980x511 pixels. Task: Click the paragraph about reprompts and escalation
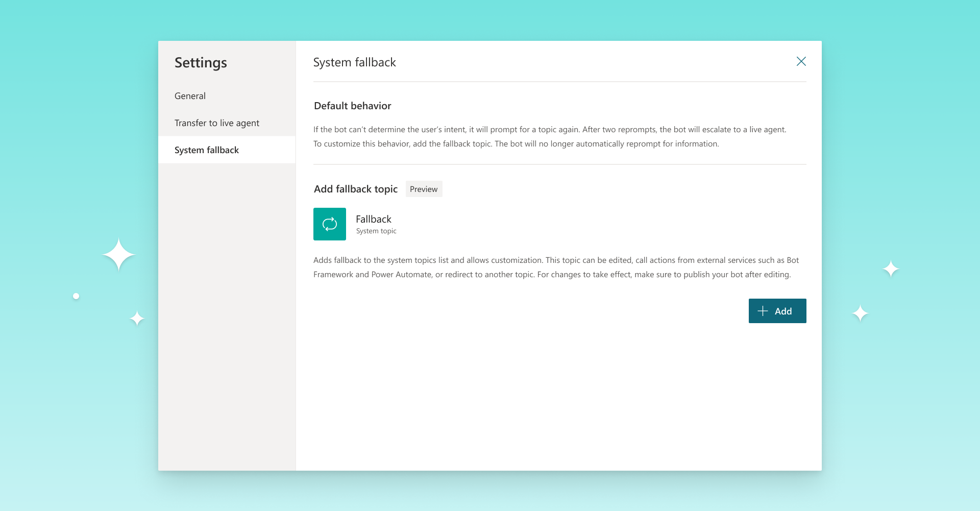[x=549, y=136]
